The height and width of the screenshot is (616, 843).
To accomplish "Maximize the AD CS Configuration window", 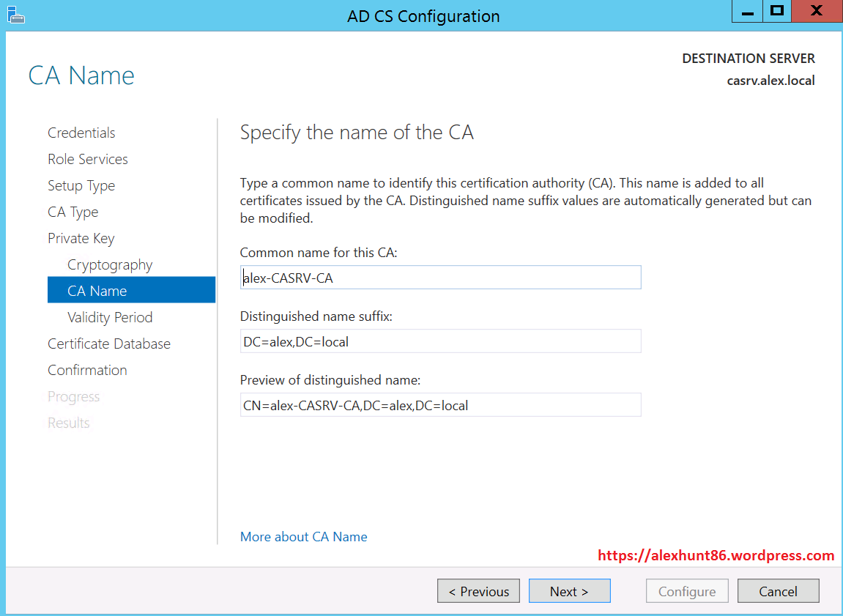I will tap(777, 12).
